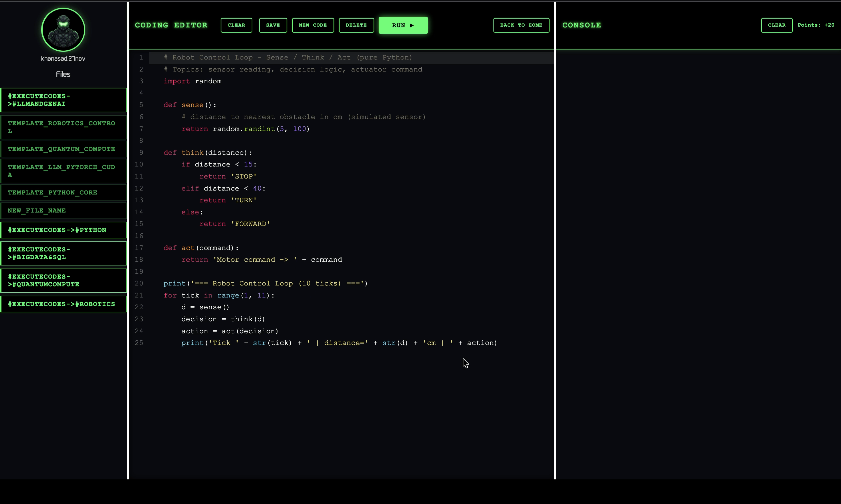This screenshot has width=841, height=504.
Task: Delete the current code file
Action: (356, 25)
